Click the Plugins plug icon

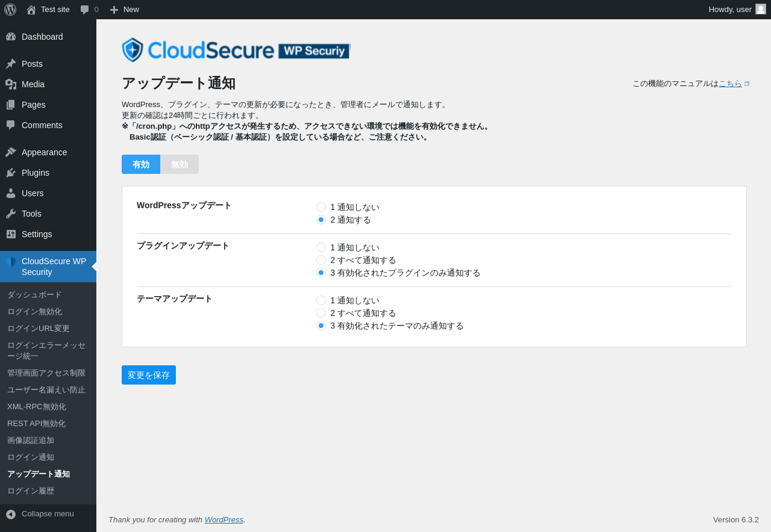[11, 173]
